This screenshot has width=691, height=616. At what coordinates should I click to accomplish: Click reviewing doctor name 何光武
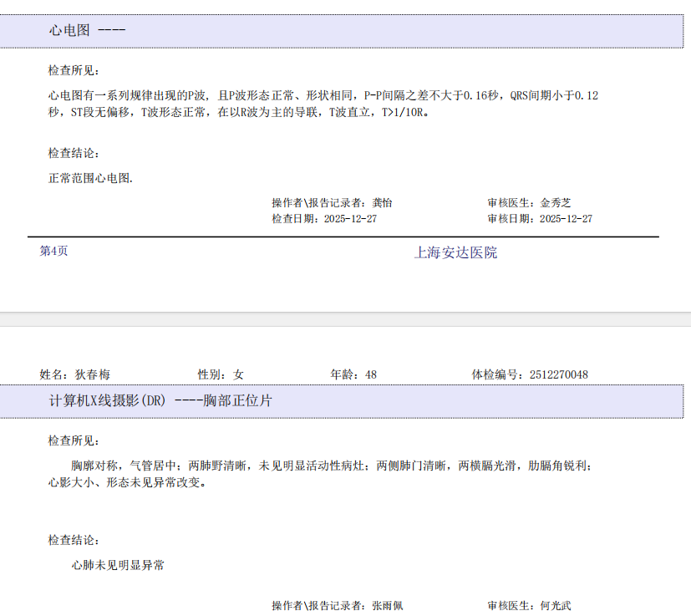[556, 605]
